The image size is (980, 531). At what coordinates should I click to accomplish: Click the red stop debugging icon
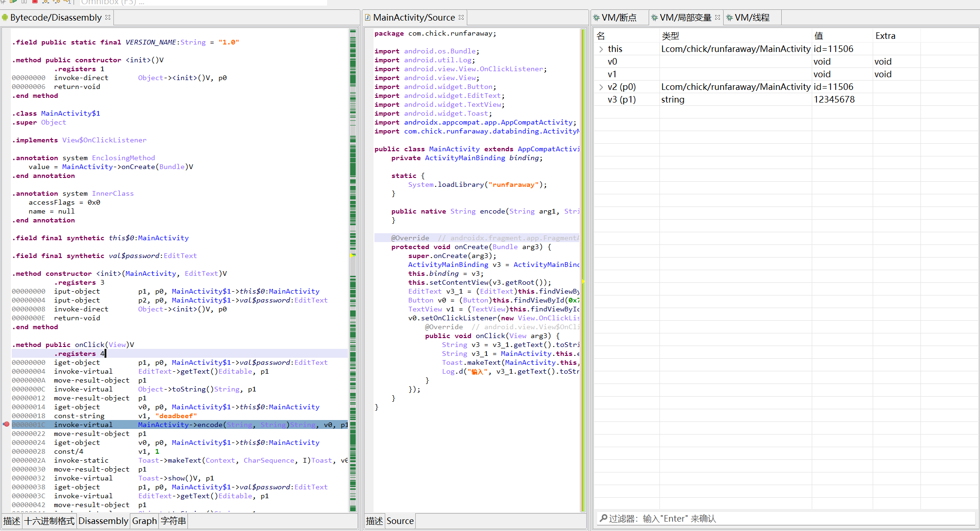pos(35,2)
